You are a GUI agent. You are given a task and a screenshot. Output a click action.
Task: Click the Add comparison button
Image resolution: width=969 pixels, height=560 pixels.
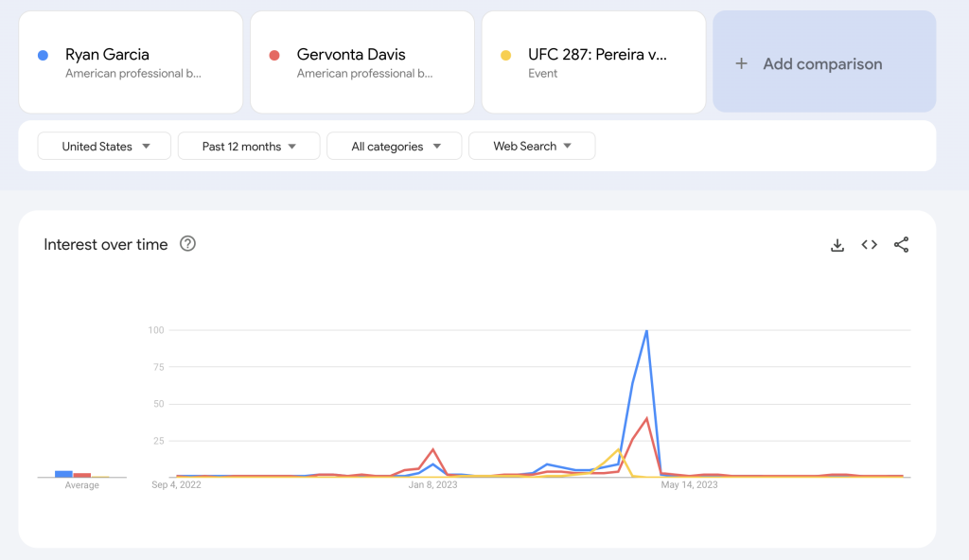coord(823,63)
